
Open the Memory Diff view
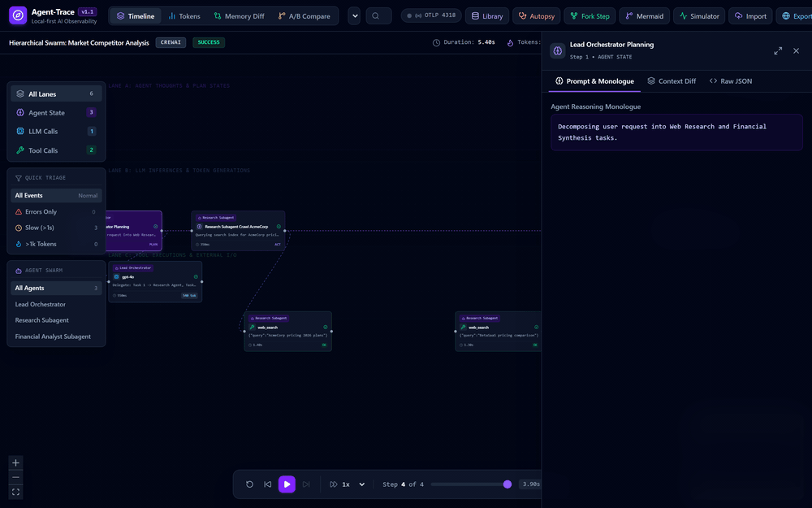coord(240,16)
